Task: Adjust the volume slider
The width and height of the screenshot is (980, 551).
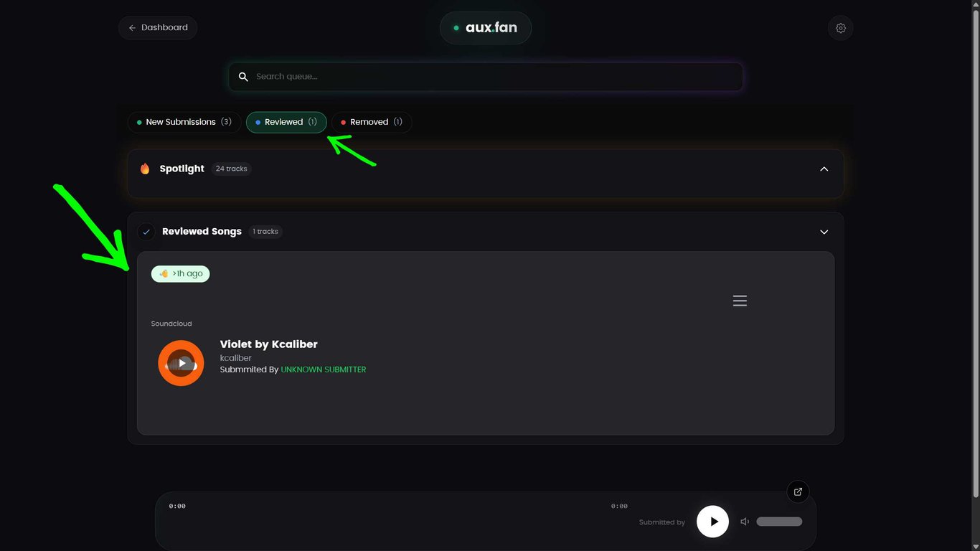Action: pos(779,522)
